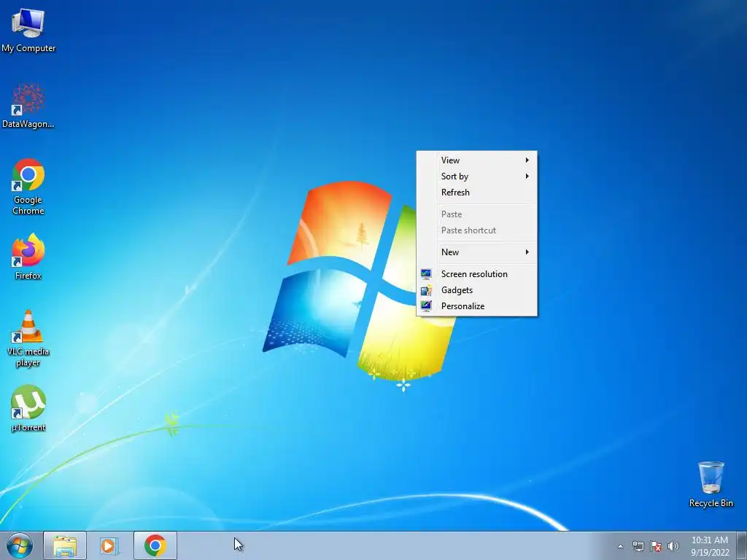This screenshot has height=560, width=747.
Task: Click the volume speaker tray icon
Action: pos(673,546)
